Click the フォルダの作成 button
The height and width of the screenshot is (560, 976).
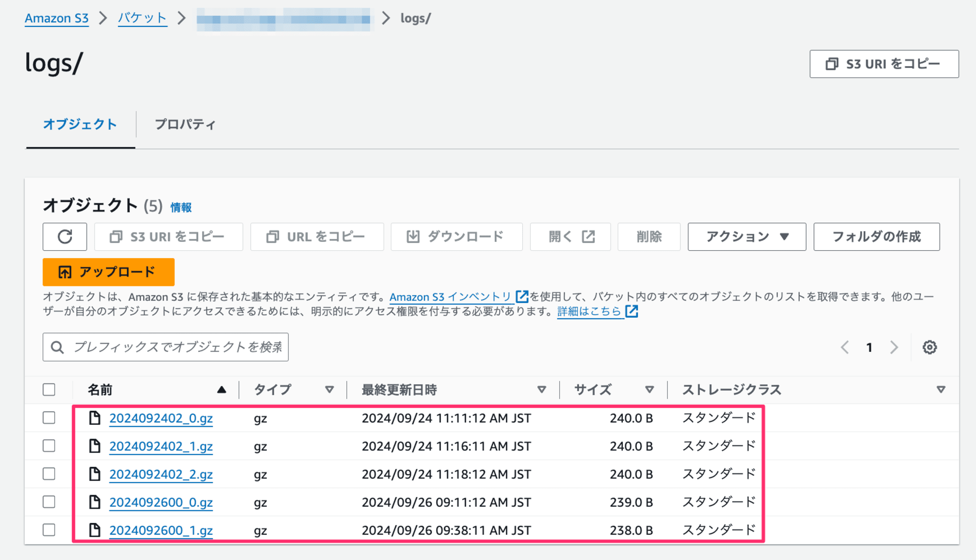tap(876, 237)
